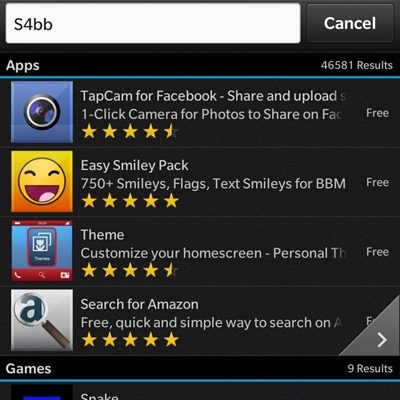Viewport: 400px width, 400px height.
Task: Tap the Theme app title
Action: click(102, 235)
